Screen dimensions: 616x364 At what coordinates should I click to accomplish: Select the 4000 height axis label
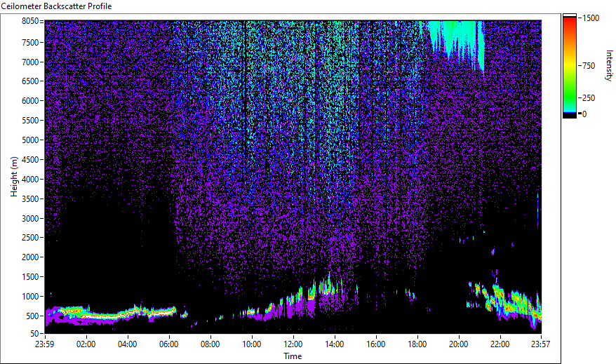[30, 180]
